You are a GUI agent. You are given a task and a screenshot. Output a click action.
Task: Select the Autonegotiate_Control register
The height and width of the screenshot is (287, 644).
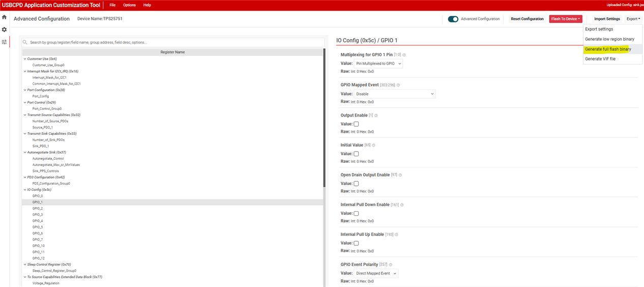coord(48,158)
